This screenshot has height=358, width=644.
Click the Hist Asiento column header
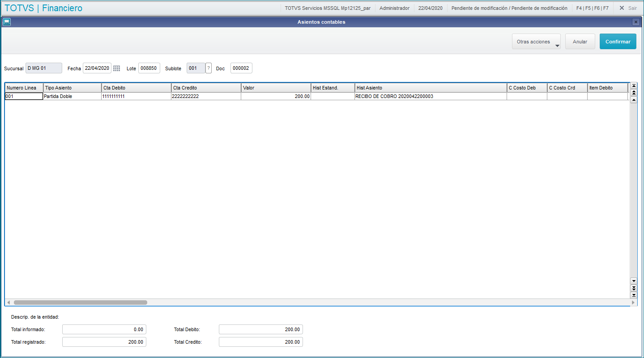(x=431, y=88)
